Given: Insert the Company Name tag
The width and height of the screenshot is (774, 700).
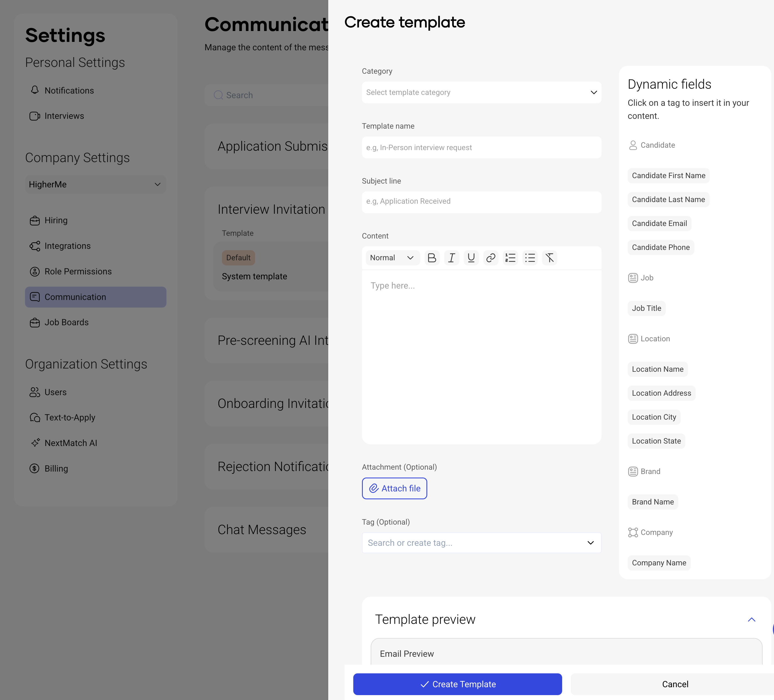Looking at the screenshot, I should click(659, 563).
